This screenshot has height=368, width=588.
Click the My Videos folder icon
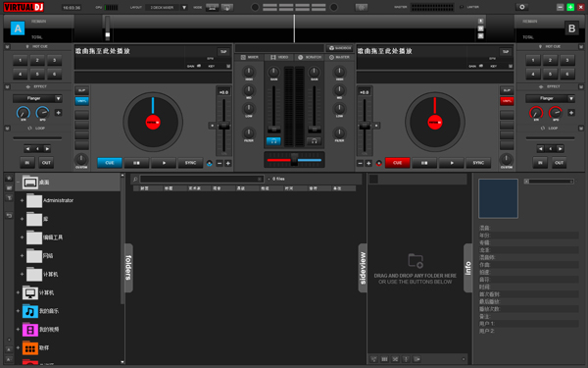(x=30, y=330)
